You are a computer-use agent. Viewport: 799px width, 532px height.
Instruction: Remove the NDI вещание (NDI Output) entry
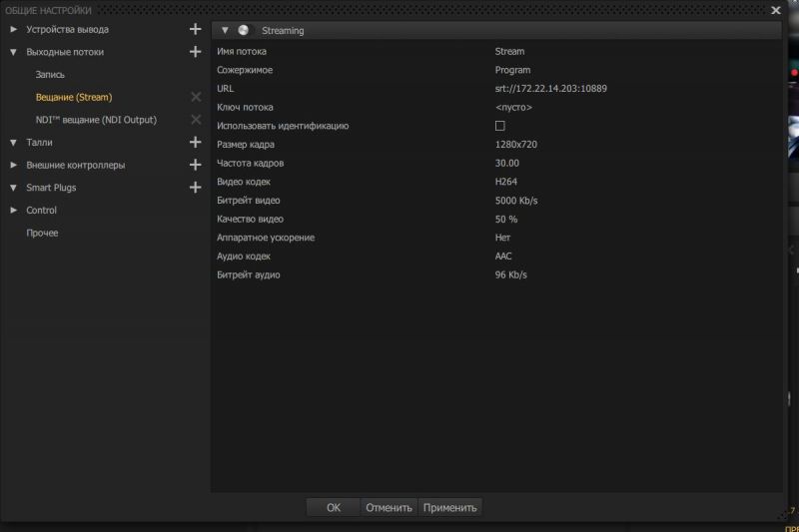[x=196, y=120]
